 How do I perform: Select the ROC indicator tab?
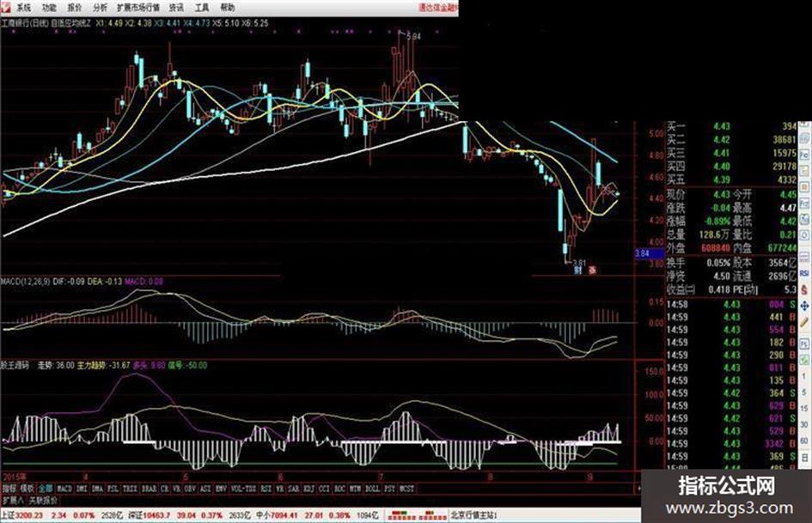pyautogui.click(x=339, y=489)
